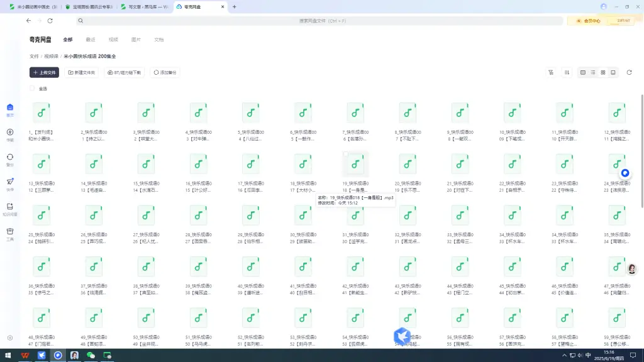Open the backup sync icon in sidebar

pos(10,157)
